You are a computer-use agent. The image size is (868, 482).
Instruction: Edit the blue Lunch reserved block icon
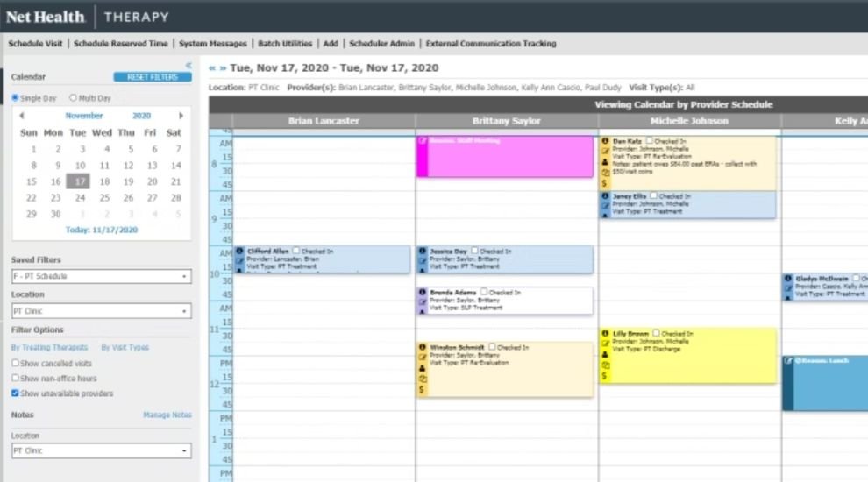coord(788,361)
